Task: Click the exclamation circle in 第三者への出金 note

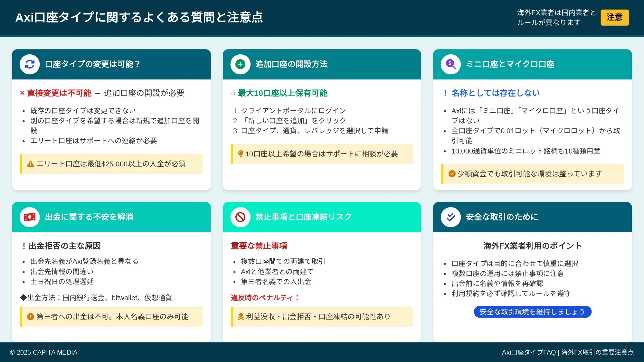Action: pyautogui.click(x=31, y=317)
